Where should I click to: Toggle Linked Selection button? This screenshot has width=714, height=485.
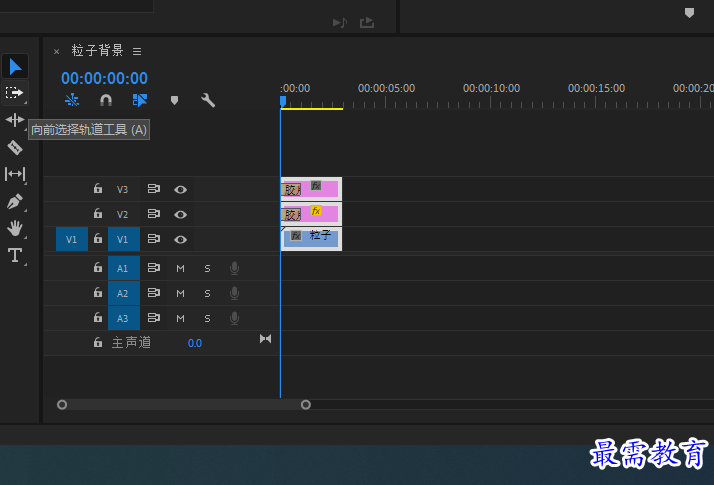(x=140, y=100)
